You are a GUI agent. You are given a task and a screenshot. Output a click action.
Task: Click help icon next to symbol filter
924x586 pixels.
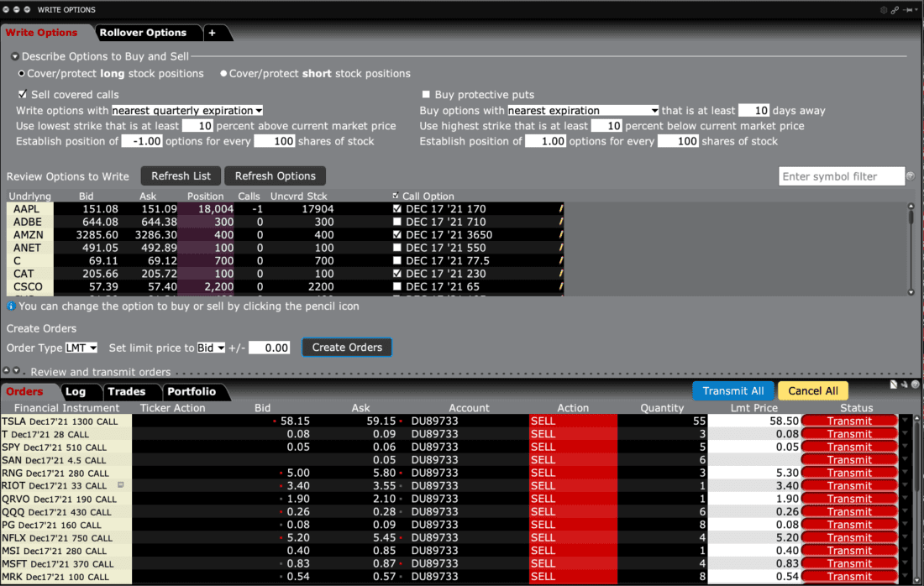[911, 176]
